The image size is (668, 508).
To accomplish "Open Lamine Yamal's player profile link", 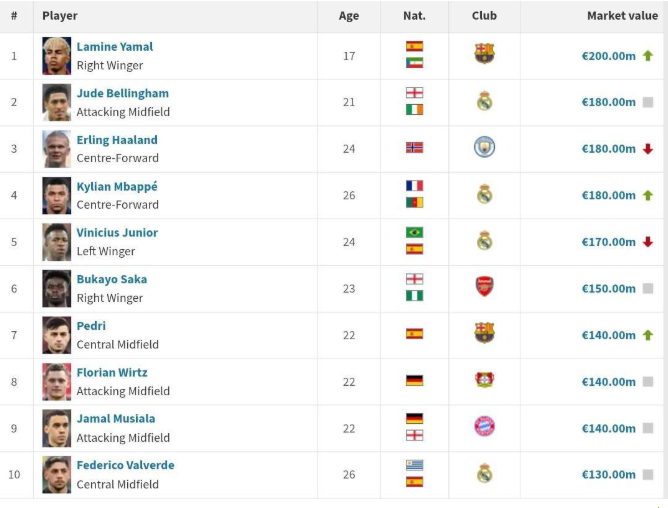I will coord(115,47).
